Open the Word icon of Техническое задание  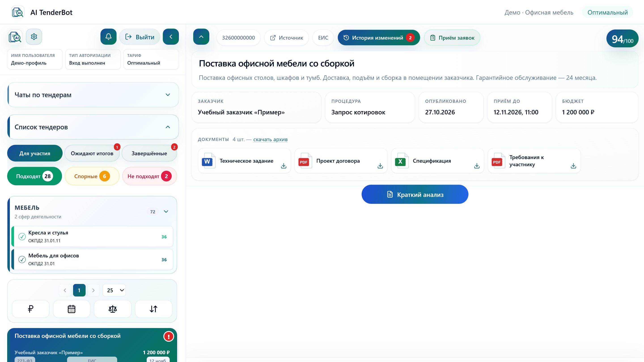(208, 161)
